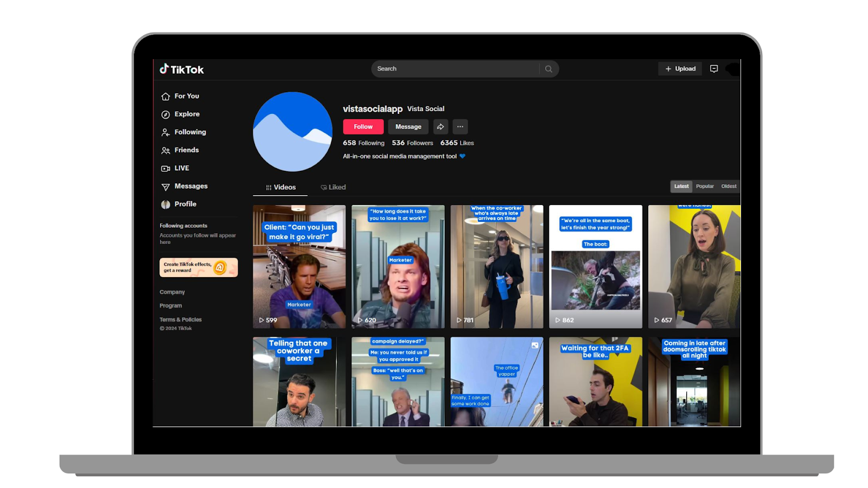
Task: Click the share arrow icon on profile
Action: 441,126
